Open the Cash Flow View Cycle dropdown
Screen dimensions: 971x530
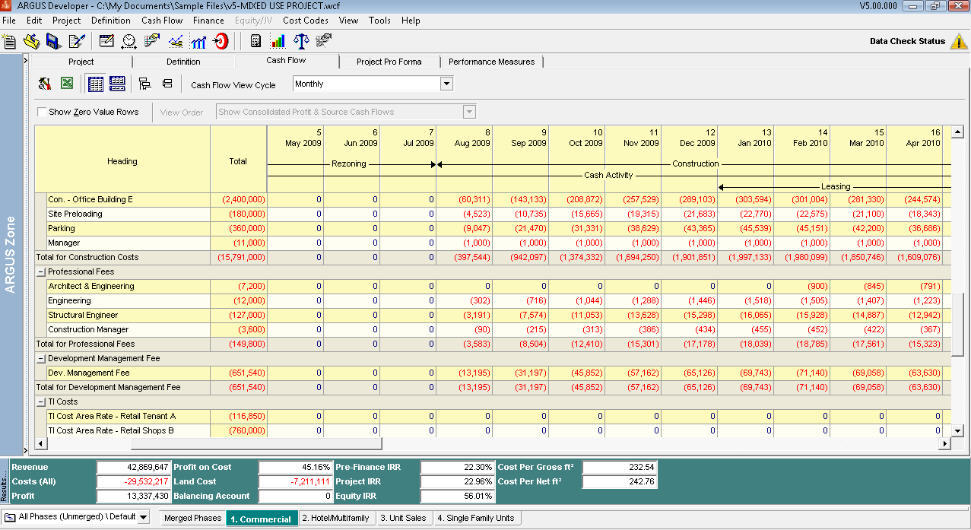(x=446, y=84)
